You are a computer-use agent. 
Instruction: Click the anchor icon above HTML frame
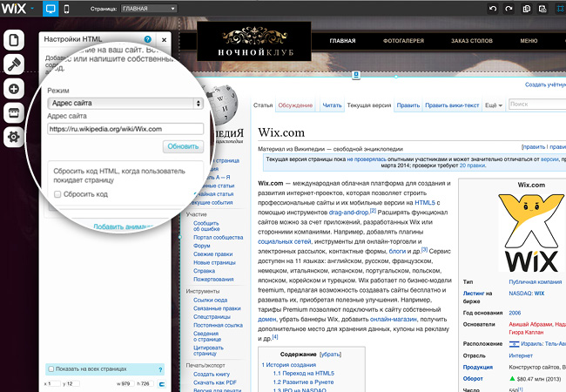pos(356,75)
